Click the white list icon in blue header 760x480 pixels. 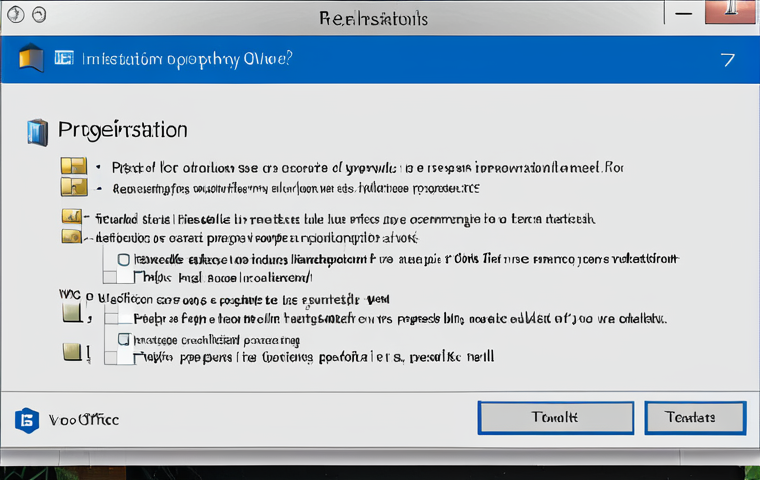(x=64, y=58)
